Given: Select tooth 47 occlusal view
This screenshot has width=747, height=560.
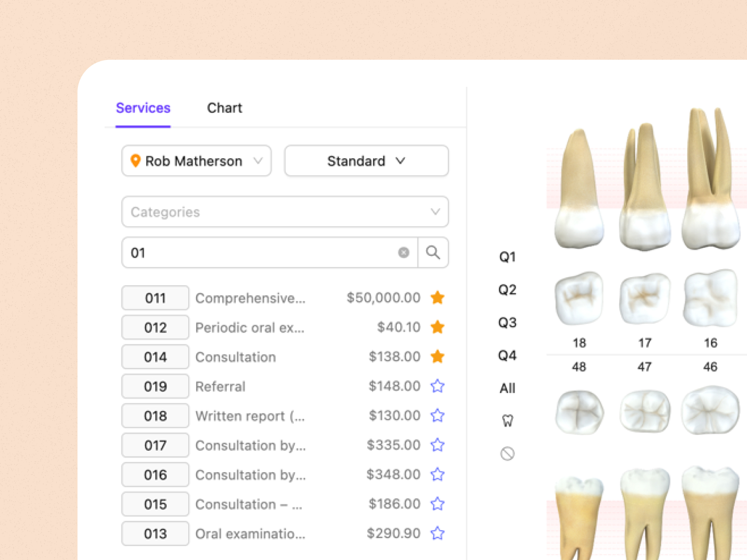Looking at the screenshot, I should coord(644,411).
